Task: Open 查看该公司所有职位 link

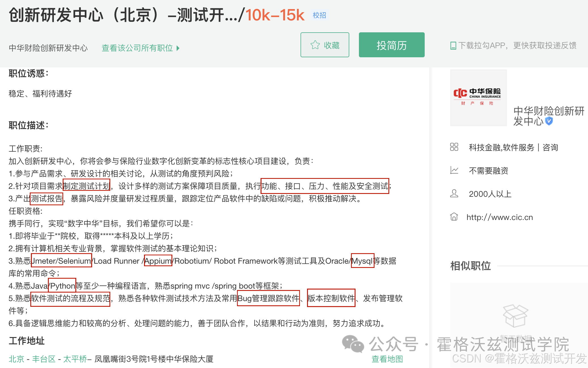Action: [137, 48]
